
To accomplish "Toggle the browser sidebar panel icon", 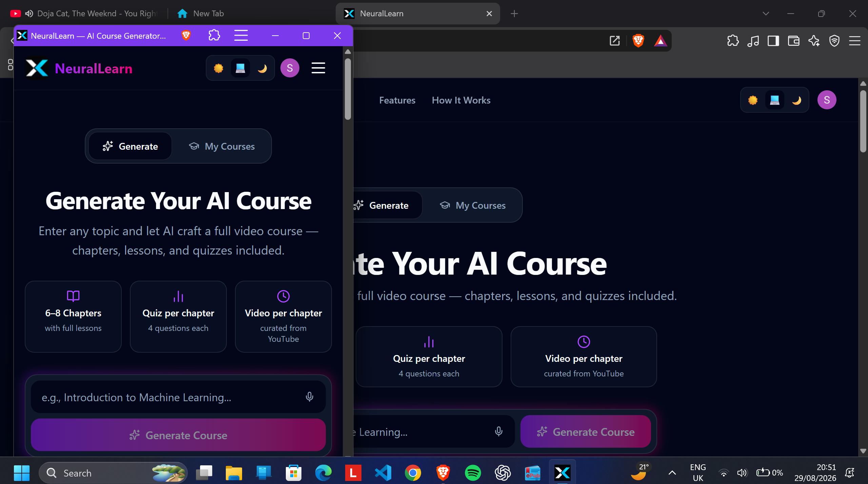I will 773,41.
